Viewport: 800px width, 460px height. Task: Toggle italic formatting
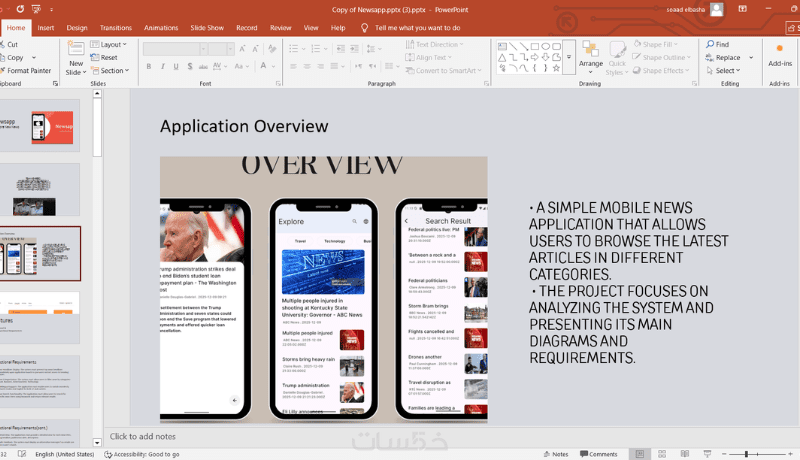pos(162,66)
